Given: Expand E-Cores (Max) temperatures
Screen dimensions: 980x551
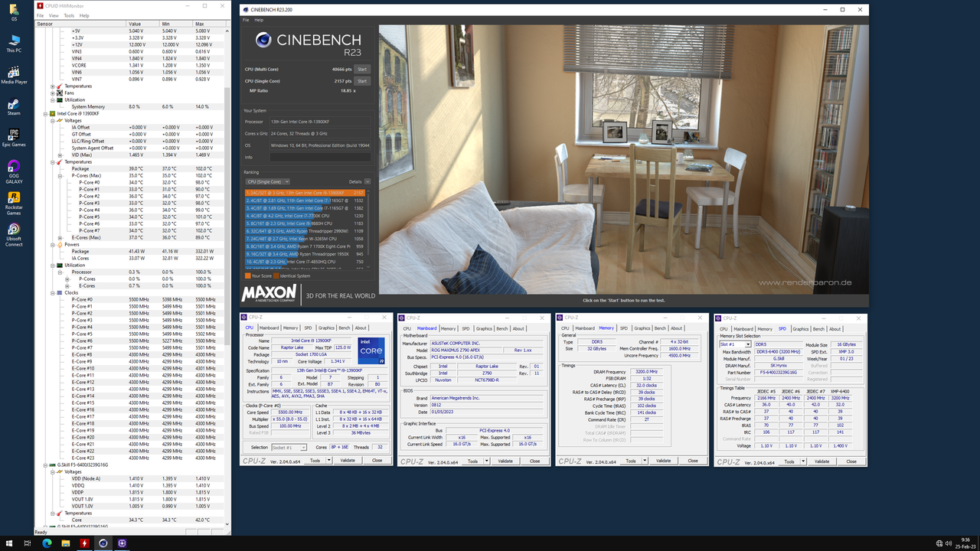Looking at the screenshot, I should coord(60,237).
